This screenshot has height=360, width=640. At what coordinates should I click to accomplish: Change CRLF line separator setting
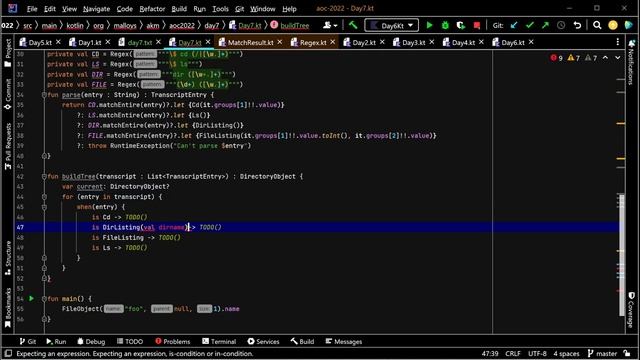pyautogui.click(x=513, y=353)
